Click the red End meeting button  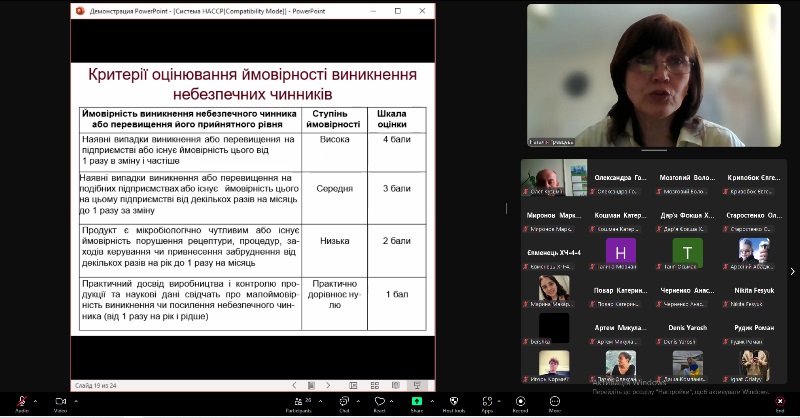click(x=780, y=404)
